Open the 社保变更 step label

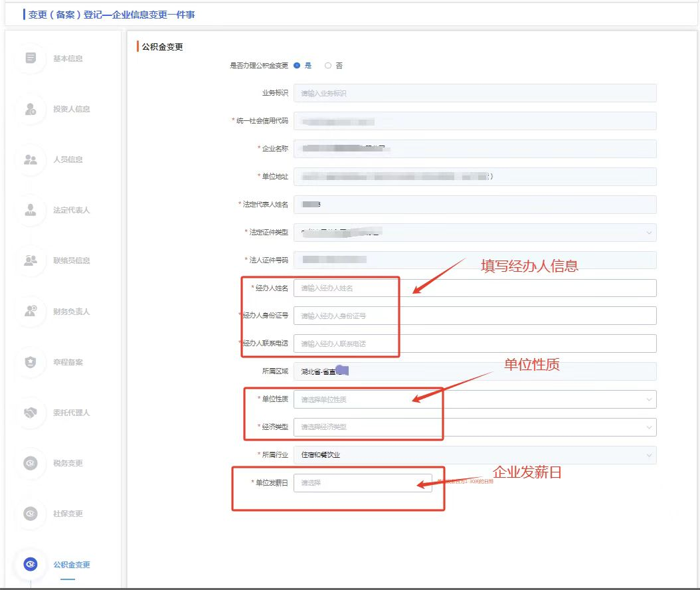click(x=68, y=514)
